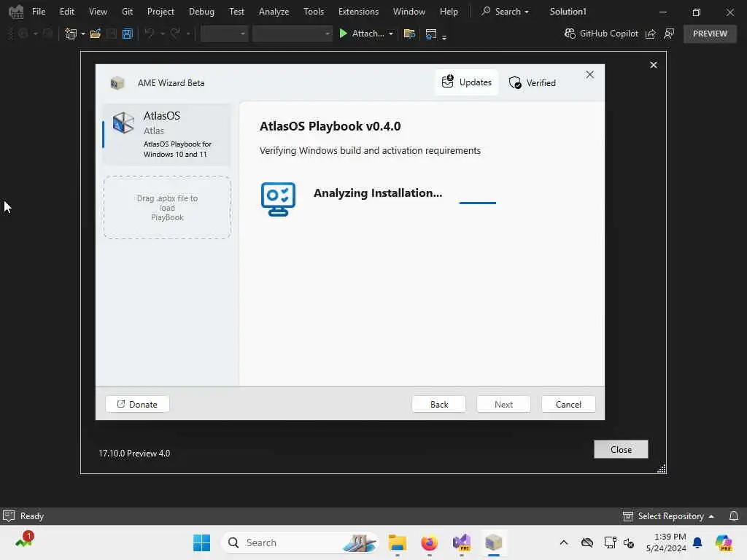Click the New Project toolbar icon
The width and height of the screenshot is (747, 560).
coord(71,34)
